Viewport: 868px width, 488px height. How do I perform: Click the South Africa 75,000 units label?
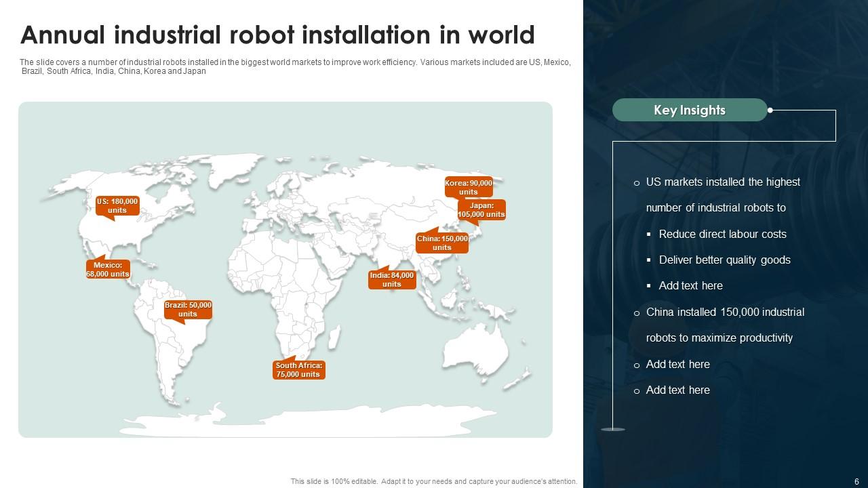point(298,369)
